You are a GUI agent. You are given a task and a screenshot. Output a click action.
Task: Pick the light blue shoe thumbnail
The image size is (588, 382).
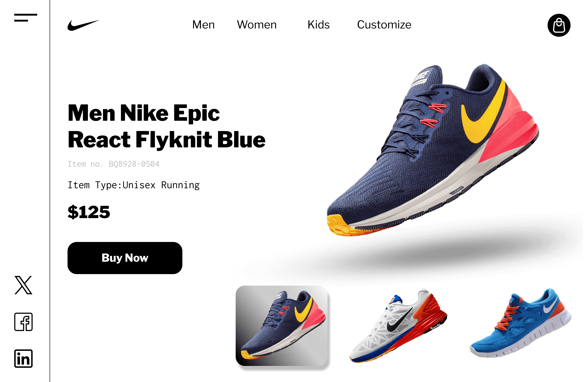520,323
